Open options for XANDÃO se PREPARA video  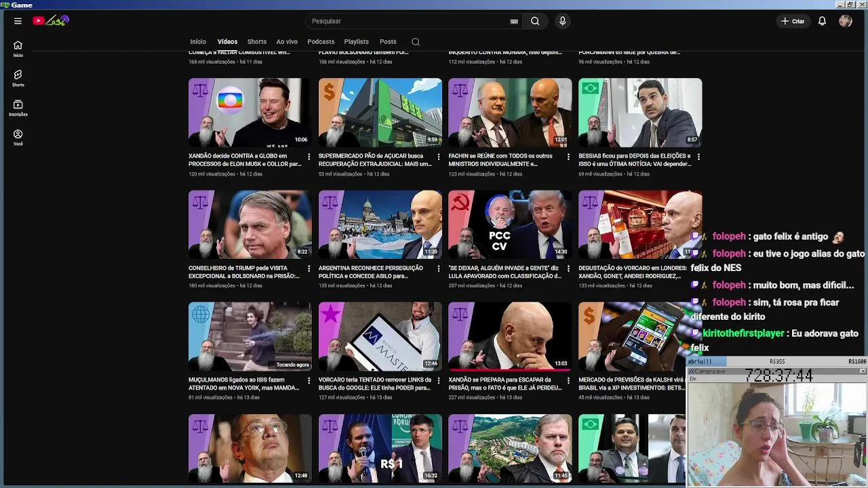tap(569, 380)
